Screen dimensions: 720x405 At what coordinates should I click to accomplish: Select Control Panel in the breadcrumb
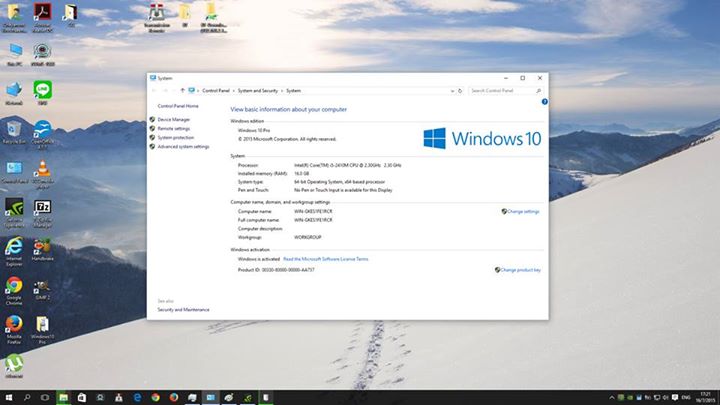click(x=216, y=91)
